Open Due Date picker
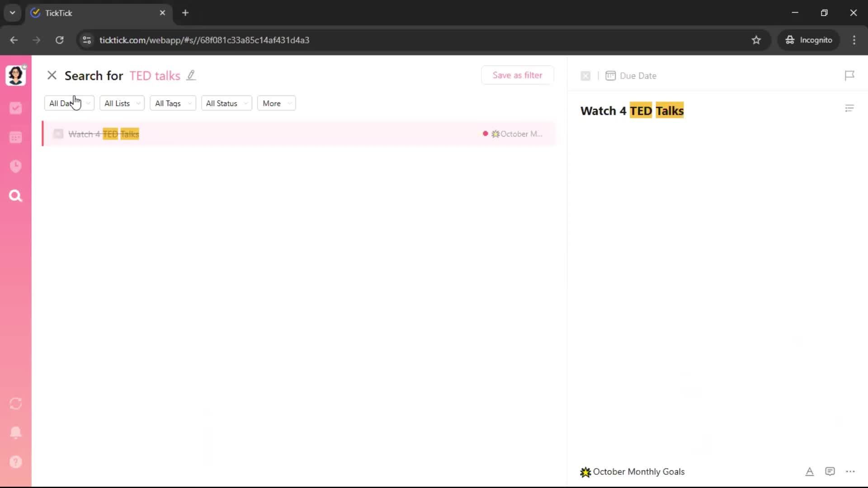 (x=631, y=76)
